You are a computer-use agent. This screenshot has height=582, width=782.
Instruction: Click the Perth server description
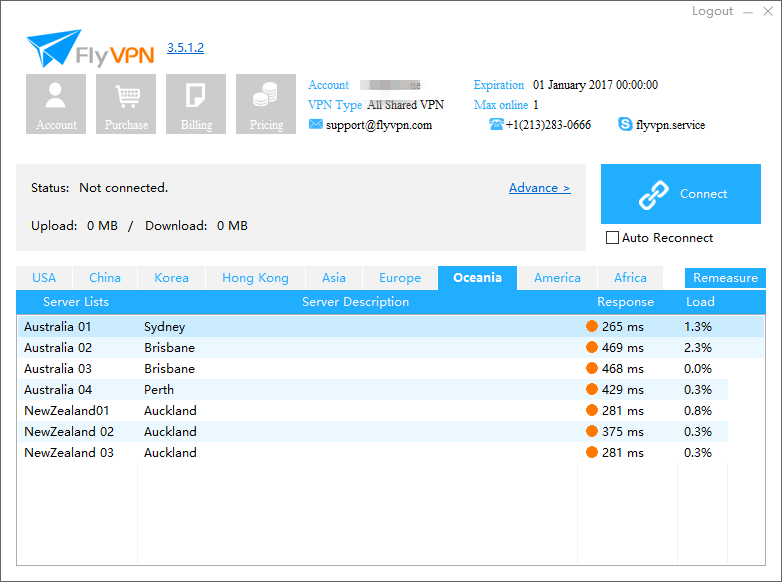coord(159,389)
